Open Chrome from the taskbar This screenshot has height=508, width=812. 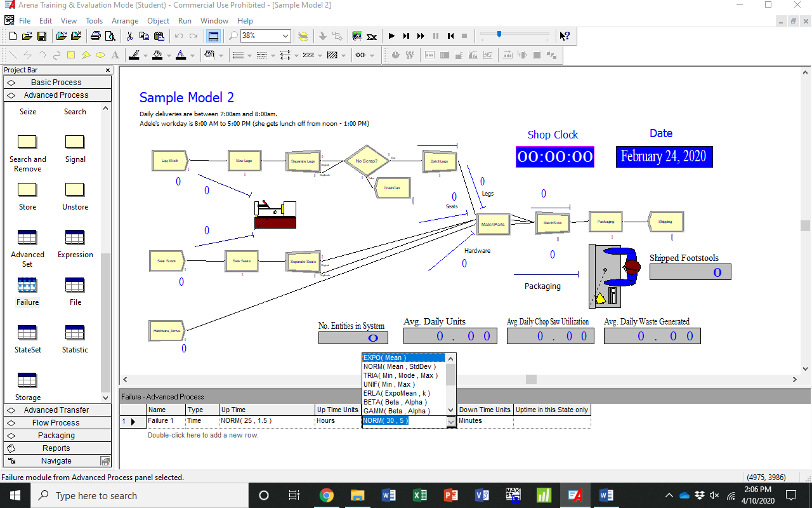pos(327,495)
